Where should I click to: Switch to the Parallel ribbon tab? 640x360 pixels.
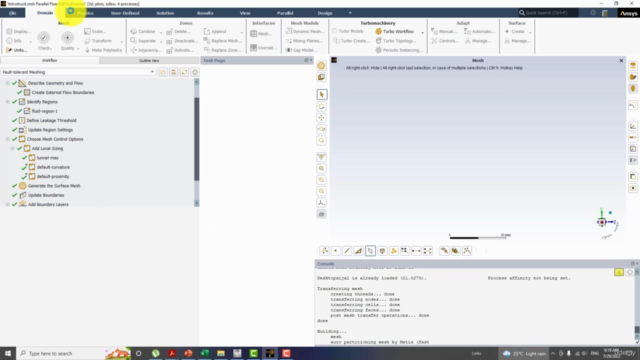coord(285,13)
